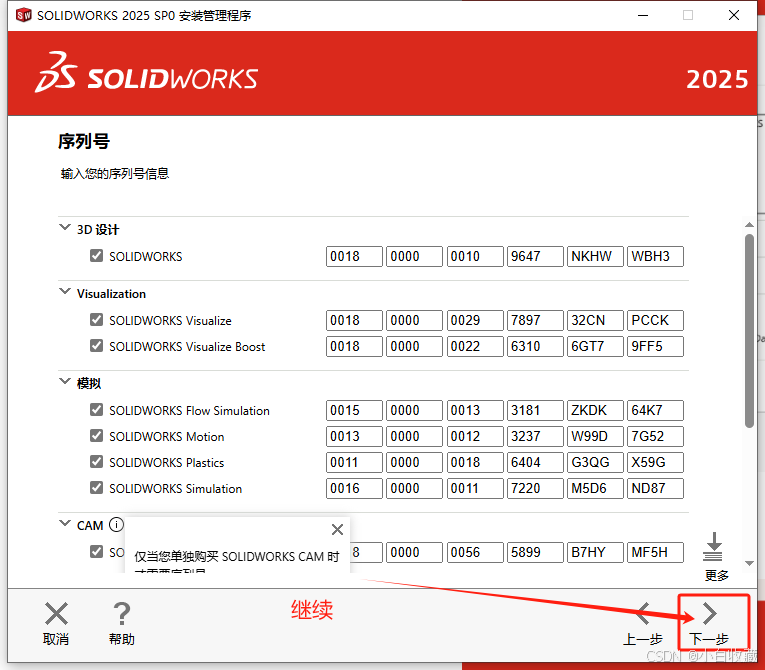Click the scrollbar down arrow

pos(749,564)
